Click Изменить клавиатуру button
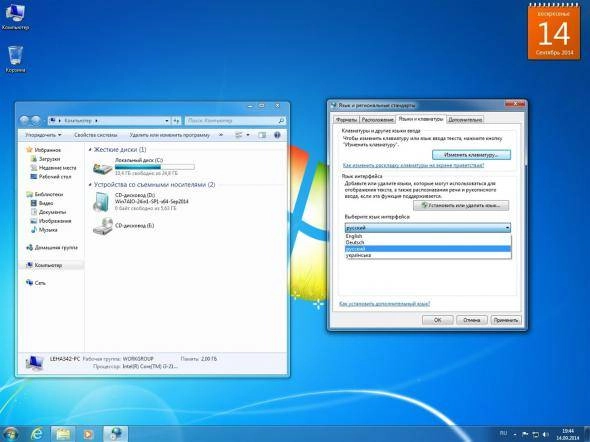 coord(471,155)
